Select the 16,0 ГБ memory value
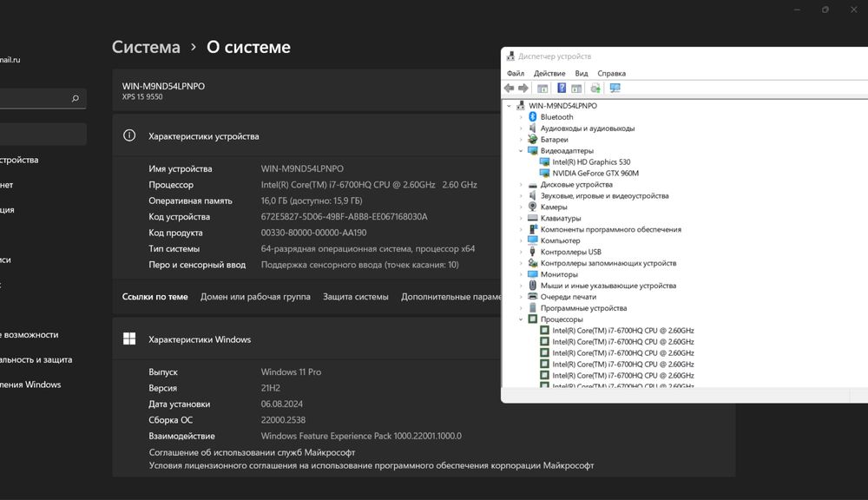The height and width of the screenshot is (500, 868). (312, 201)
